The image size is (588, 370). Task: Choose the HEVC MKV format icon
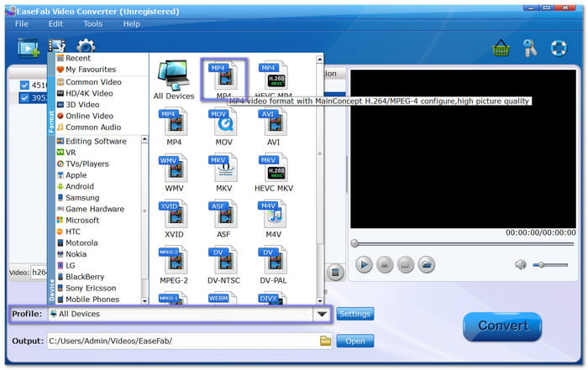(x=275, y=174)
